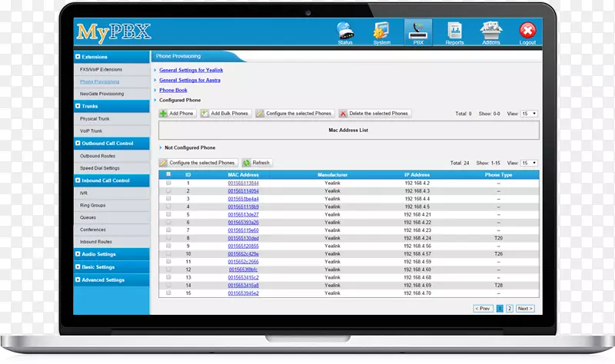The image size is (615, 364).
Task: Check the box for row ID 1
Action: tap(168, 183)
